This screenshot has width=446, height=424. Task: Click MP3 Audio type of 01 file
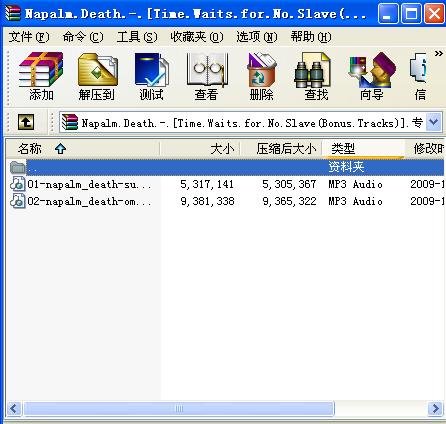(355, 184)
